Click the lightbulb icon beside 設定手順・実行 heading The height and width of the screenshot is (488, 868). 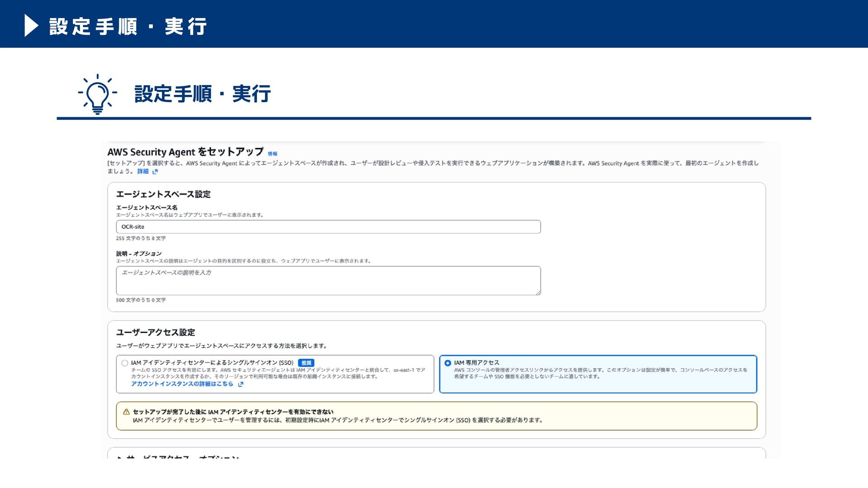[x=97, y=94]
